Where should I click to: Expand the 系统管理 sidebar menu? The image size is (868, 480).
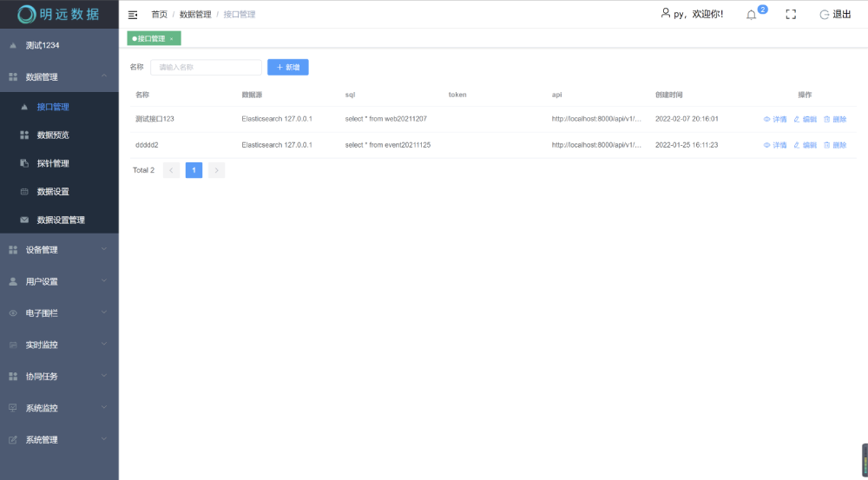(x=59, y=439)
